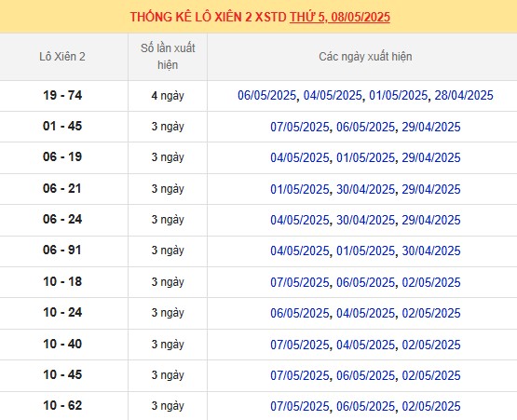
Task: Open 07/05/2025 in the 10 - 40 row
Action: point(300,345)
